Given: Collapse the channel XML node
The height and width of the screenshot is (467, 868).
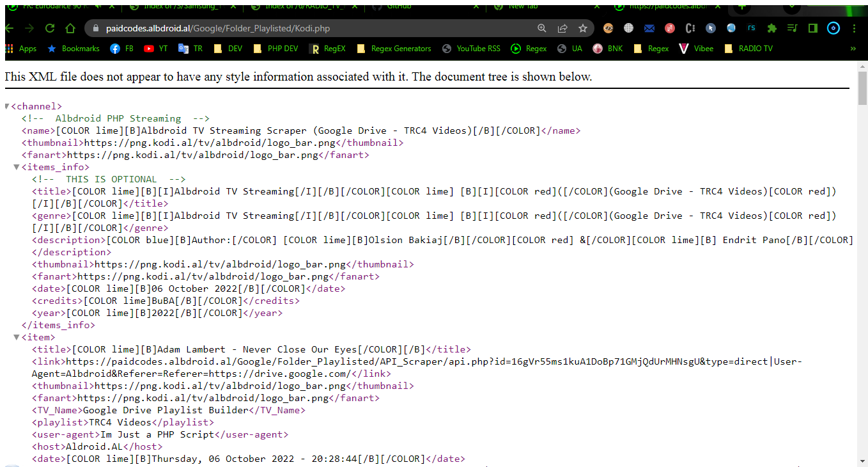Looking at the screenshot, I should tap(7, 106).
